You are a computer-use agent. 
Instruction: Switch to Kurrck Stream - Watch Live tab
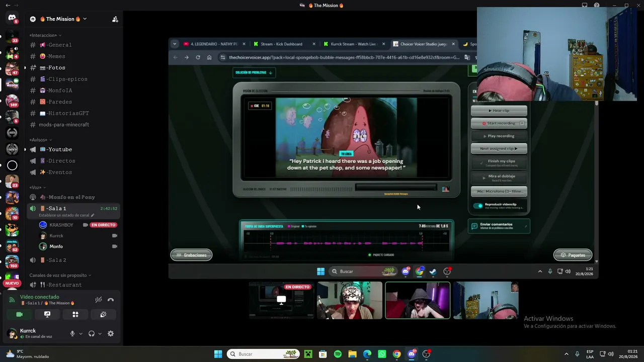pyautogui.click(x=353, y=44)
